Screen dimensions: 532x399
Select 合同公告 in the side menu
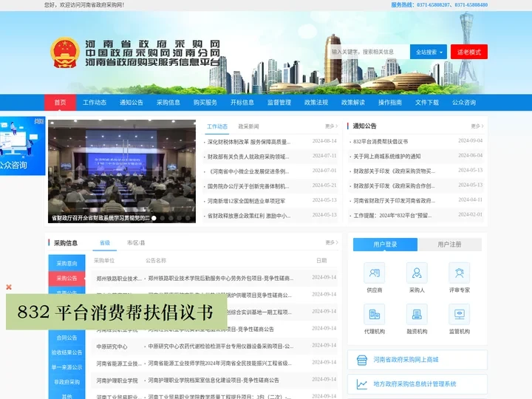[66, 338]
